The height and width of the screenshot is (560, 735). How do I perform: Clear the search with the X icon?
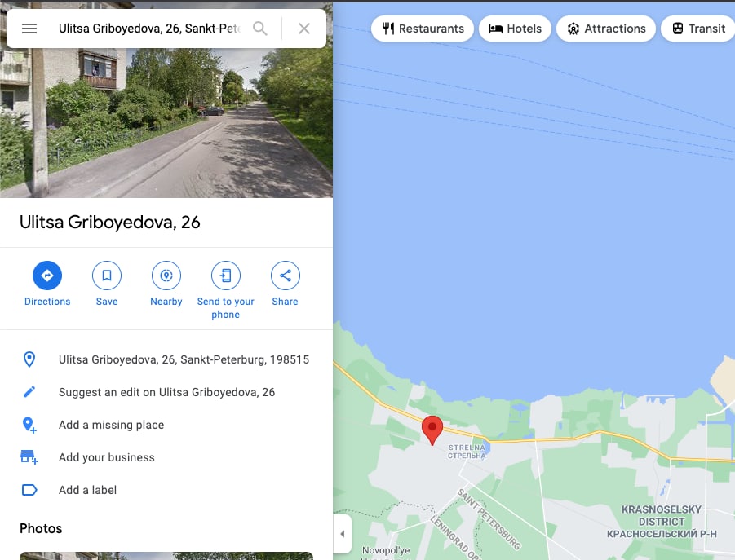tap(304, 29)
